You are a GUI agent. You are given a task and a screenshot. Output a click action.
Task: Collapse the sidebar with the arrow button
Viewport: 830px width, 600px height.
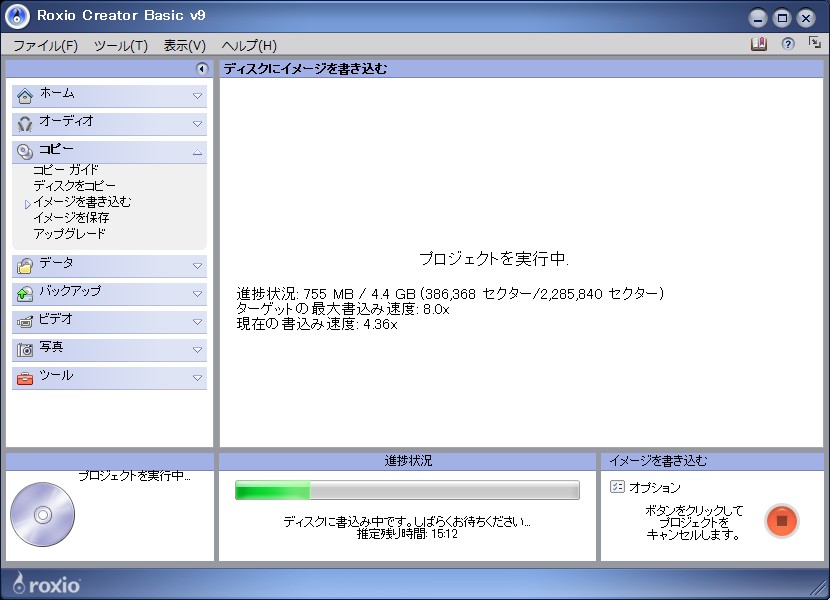[x=202, y=69]
